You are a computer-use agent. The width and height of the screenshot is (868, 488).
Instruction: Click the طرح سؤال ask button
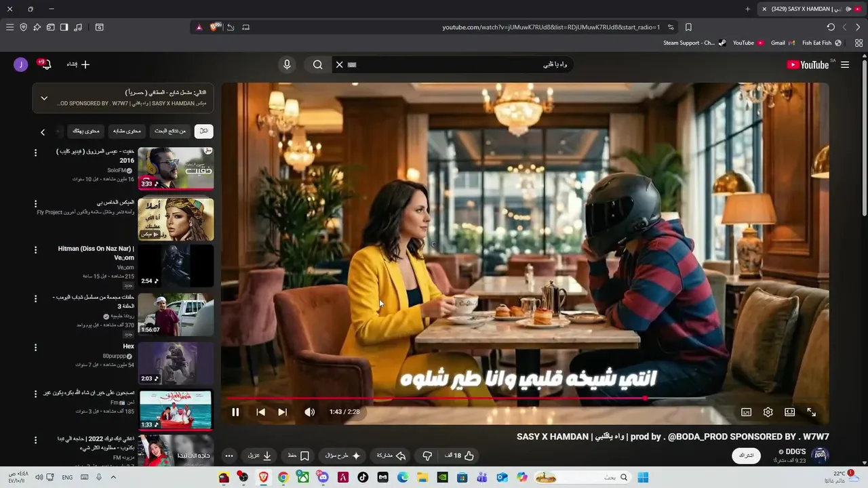(341, 455)
